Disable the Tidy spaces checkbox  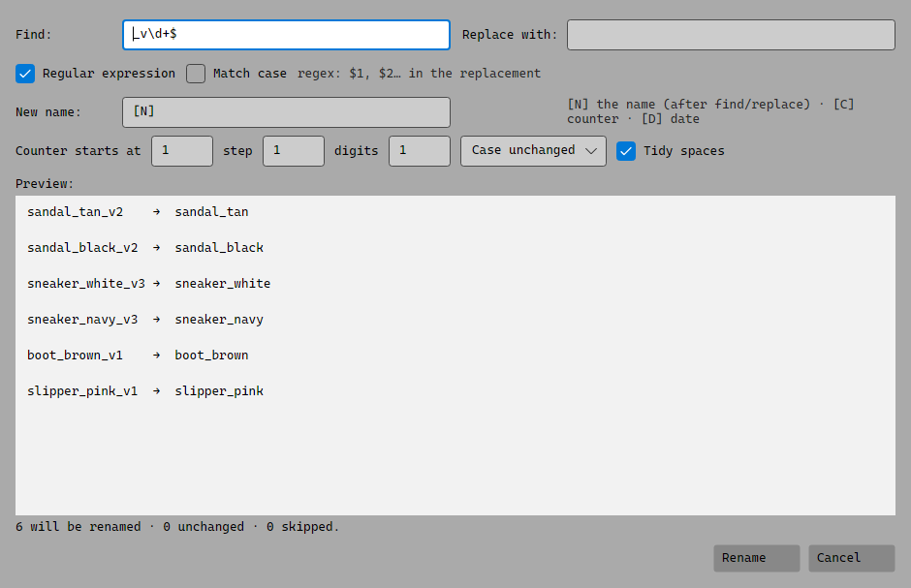click(626, 151)
